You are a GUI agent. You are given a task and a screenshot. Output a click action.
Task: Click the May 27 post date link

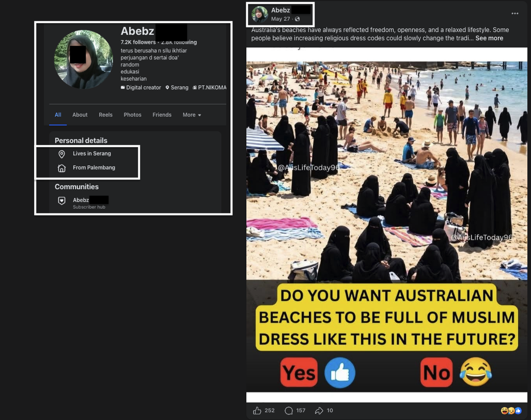(x=280, y=19)
